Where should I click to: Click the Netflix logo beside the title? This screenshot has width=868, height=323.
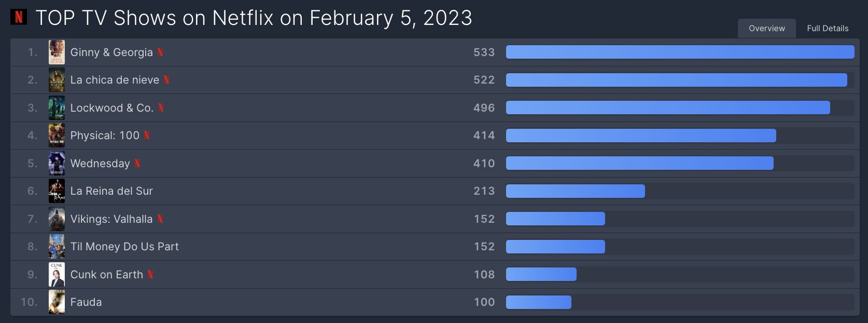[19, 17]
